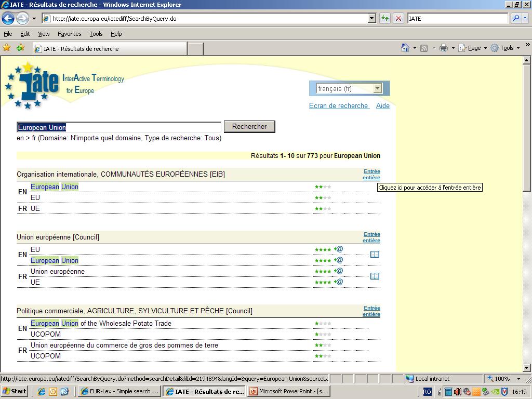Click the speaker volume tray icon
This screenshot has width=532, height=399.
point(457,392)
